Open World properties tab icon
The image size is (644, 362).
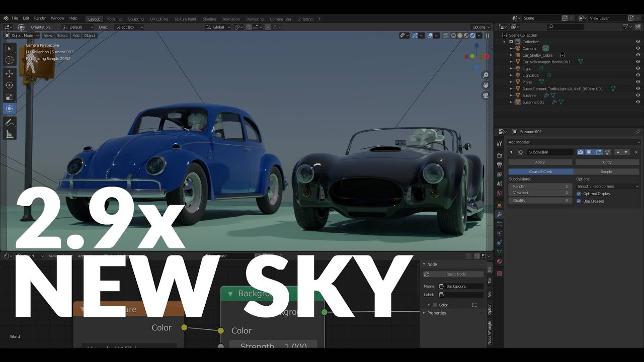pyautogui.click(x=499, y=193)
